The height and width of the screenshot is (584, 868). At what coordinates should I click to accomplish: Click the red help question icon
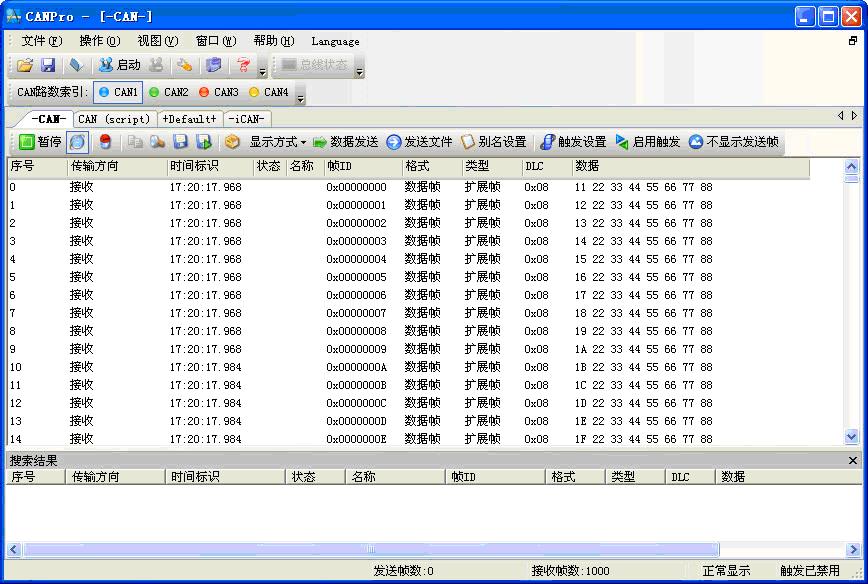(244, 65)
